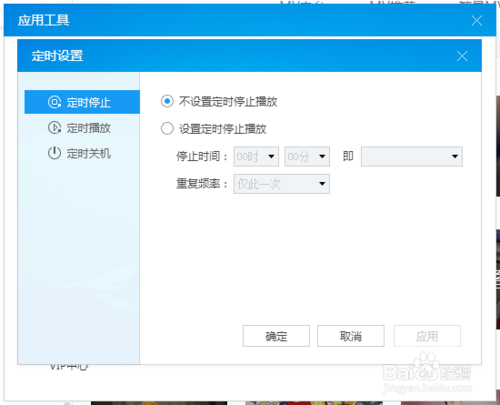Screen dimensions: 500x405
Task: Close the 定时设置 dialog
Action: click(x=462, y=56)
